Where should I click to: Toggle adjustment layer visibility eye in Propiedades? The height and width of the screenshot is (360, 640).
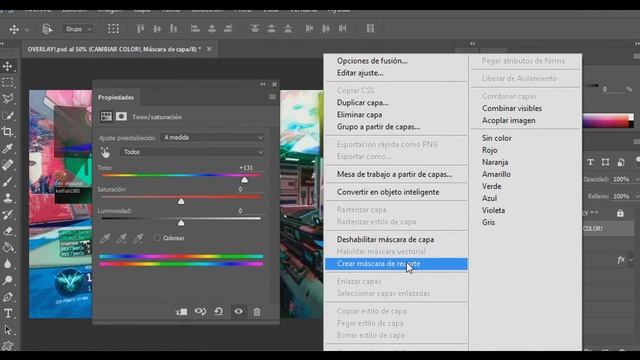click(x=238, y=311)
